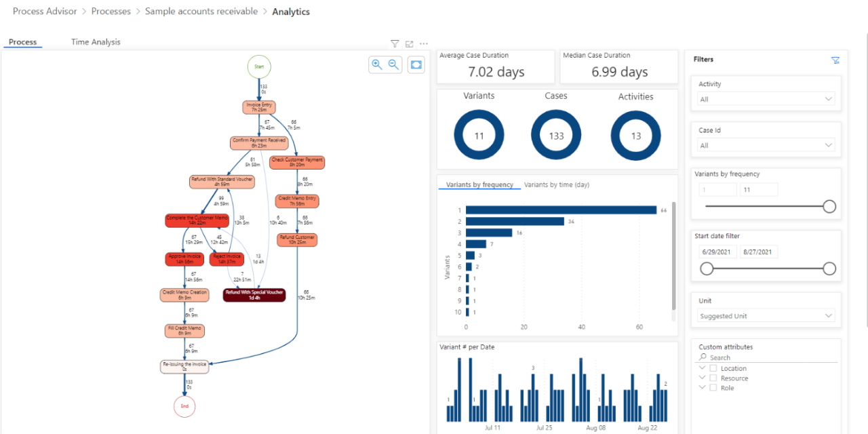The height and width of the screenshot is (434, 868).
Task: Zoom in on the process map
Action: [376, 64]
